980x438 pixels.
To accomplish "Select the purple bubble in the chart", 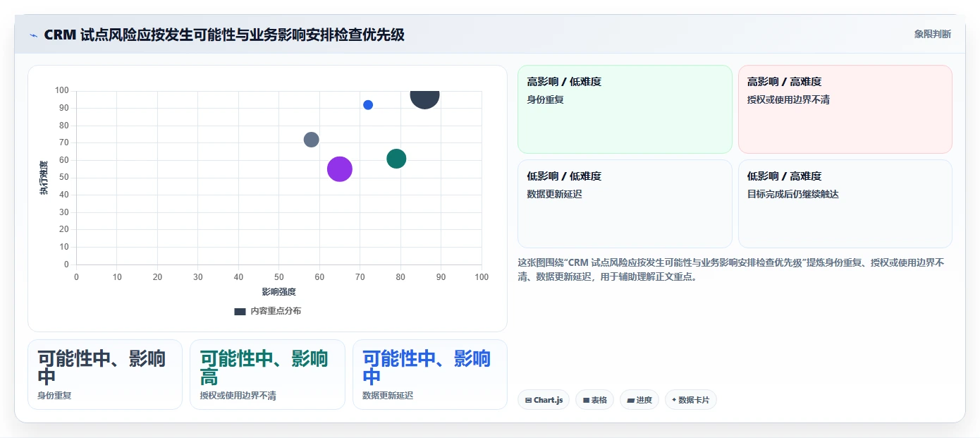I will click(x=340, y=169).
